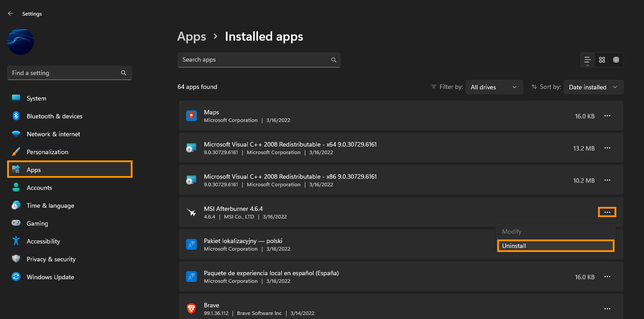Click the Brave lion icon
The width and height of the screenshot is (644, 319).
(191, 309)
